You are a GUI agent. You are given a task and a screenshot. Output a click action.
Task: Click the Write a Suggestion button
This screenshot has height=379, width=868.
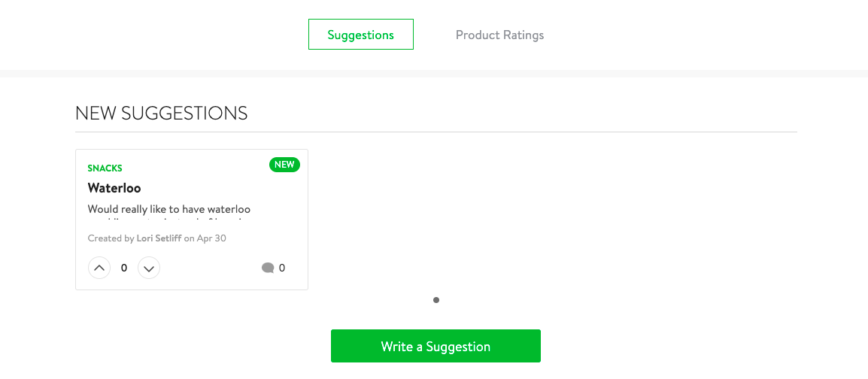[x=436, y=346]
